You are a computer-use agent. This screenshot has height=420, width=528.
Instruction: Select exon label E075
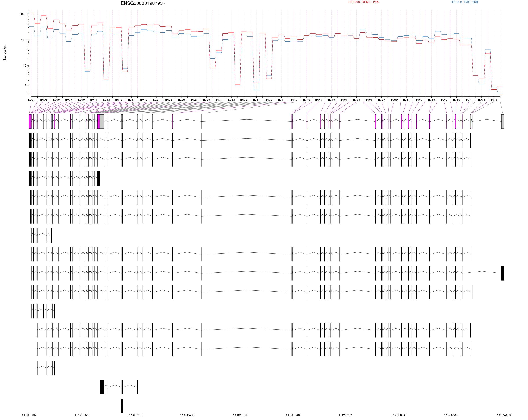(x=494, y=100)
